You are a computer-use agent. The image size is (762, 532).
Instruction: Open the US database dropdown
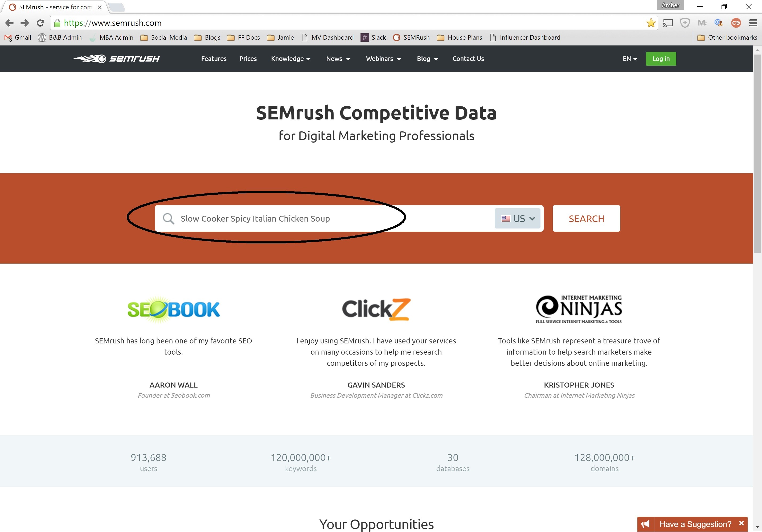click(x=518, y=219)
